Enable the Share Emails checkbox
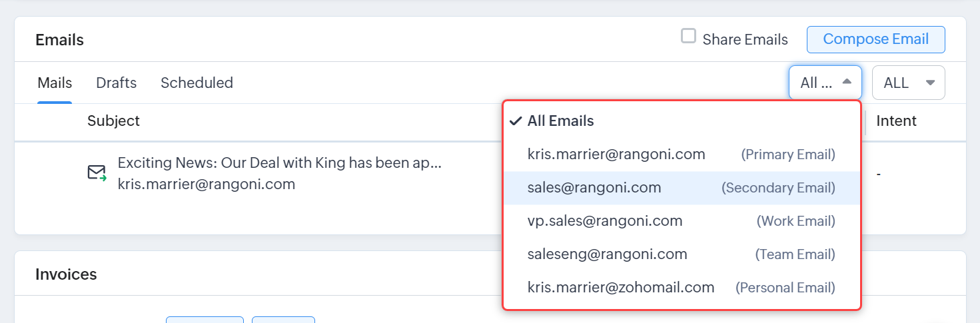Screen dimensions: 980x323 [x=688, y=37]
